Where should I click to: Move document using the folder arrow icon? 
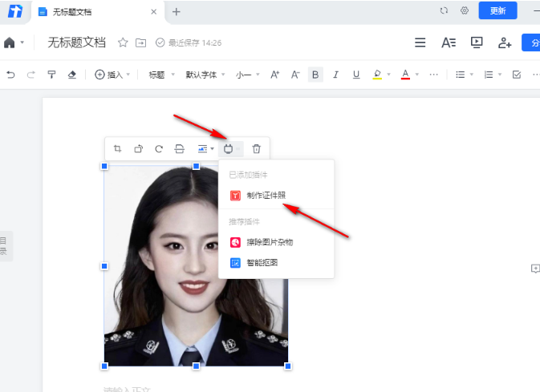tap(141, 42)
